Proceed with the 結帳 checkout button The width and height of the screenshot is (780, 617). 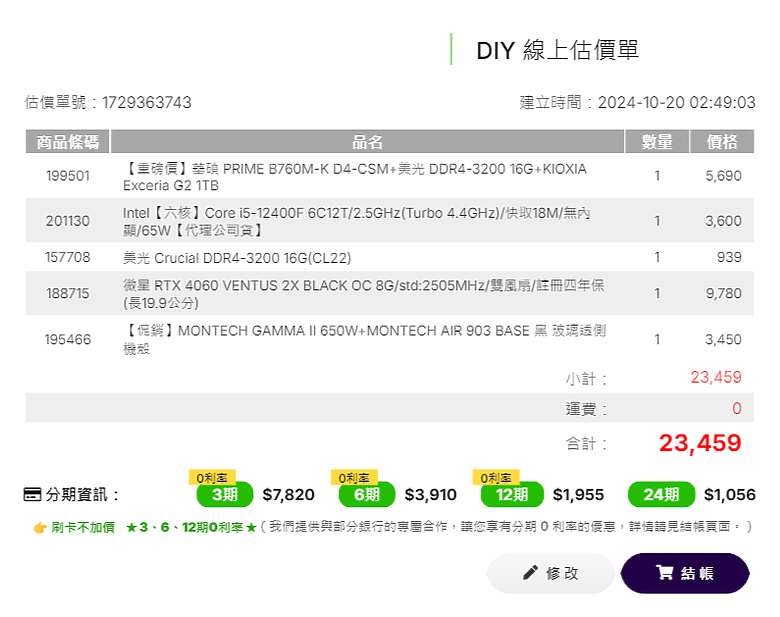tap(685, 573)
